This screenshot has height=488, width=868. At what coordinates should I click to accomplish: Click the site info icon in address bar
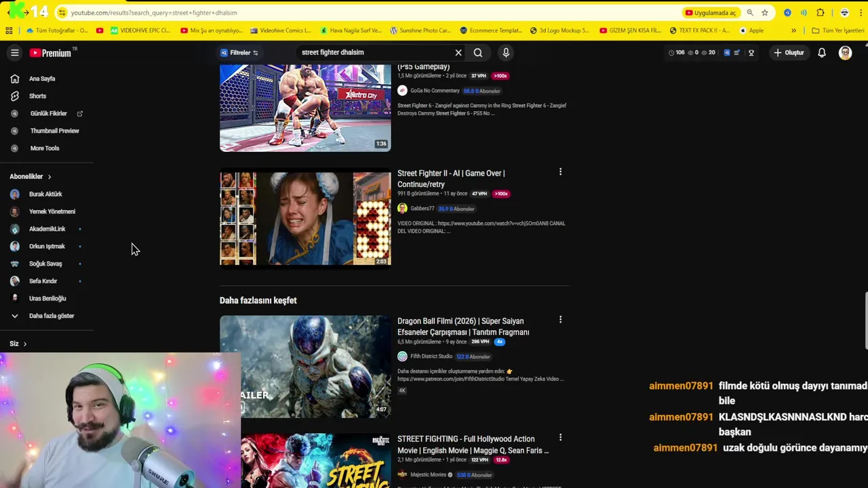tap(62, 13)
